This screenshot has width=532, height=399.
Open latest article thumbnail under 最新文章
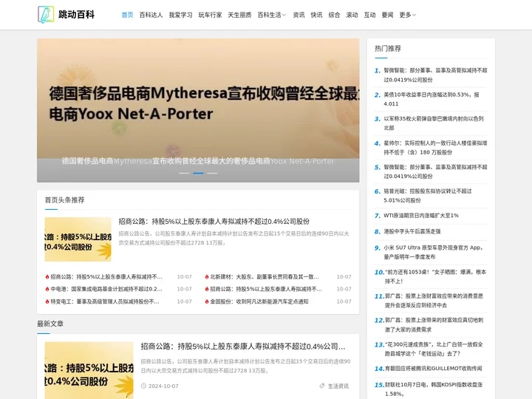(89, 370)
